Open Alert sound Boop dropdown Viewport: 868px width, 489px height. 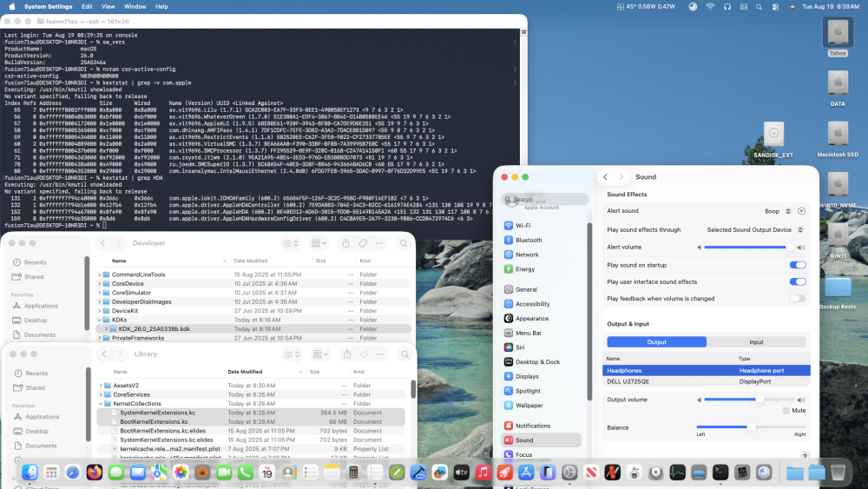(778, 211)
